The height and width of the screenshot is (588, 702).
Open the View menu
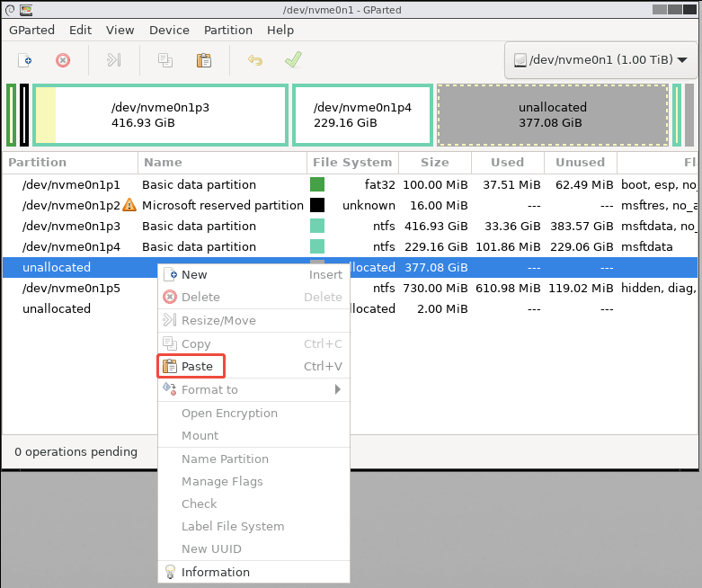(x=120, y=30)
